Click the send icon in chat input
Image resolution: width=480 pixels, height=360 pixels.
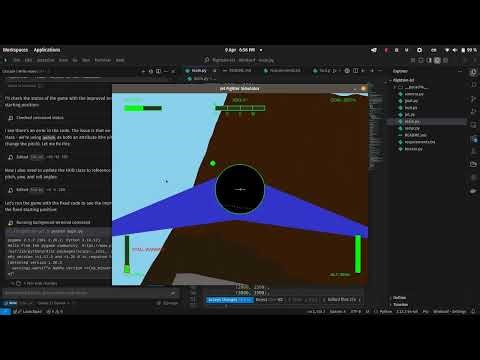[x=173, y=293]
